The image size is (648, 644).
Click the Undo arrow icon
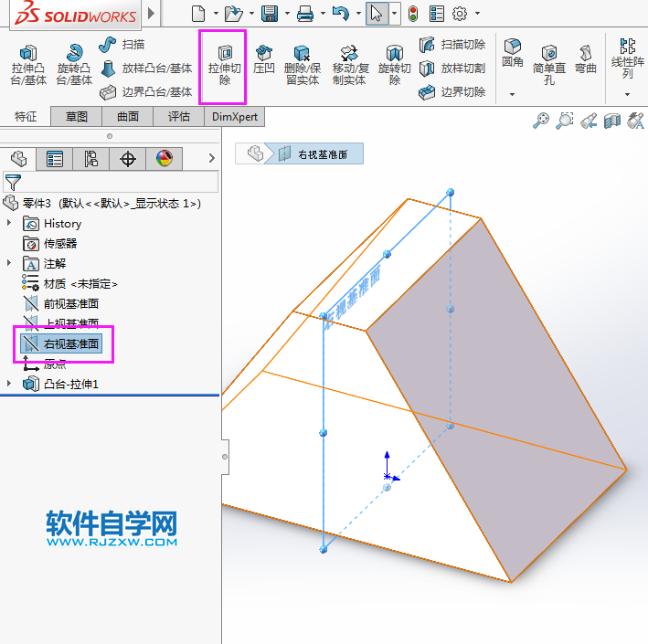pyautogui.click(x=341, y=14)
